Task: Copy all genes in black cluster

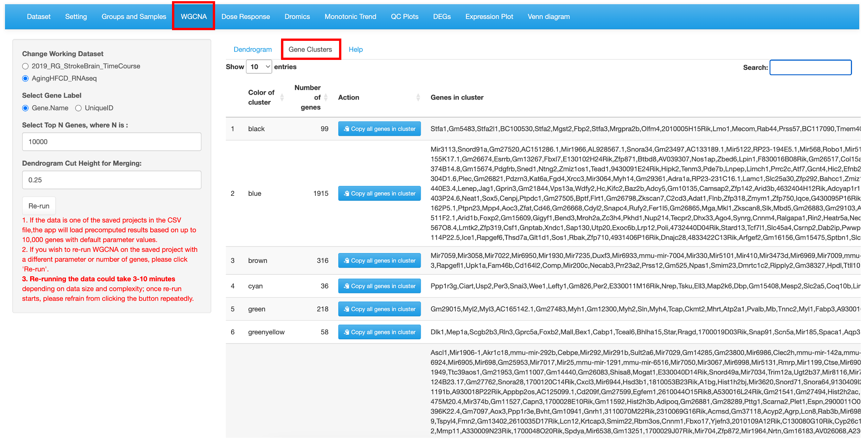Action: click(x=379, y=129)
